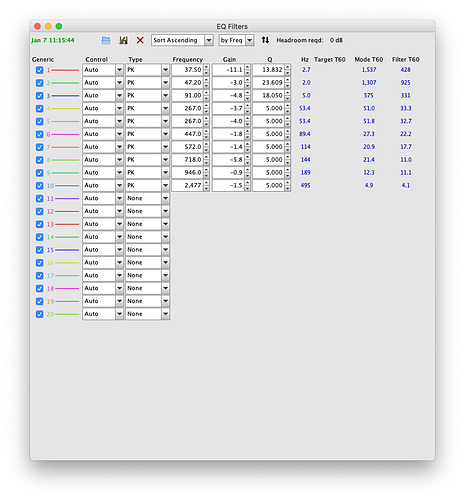465x500 pixels.
Task: Click the save filters disk icon
Action: coord(123,40)
